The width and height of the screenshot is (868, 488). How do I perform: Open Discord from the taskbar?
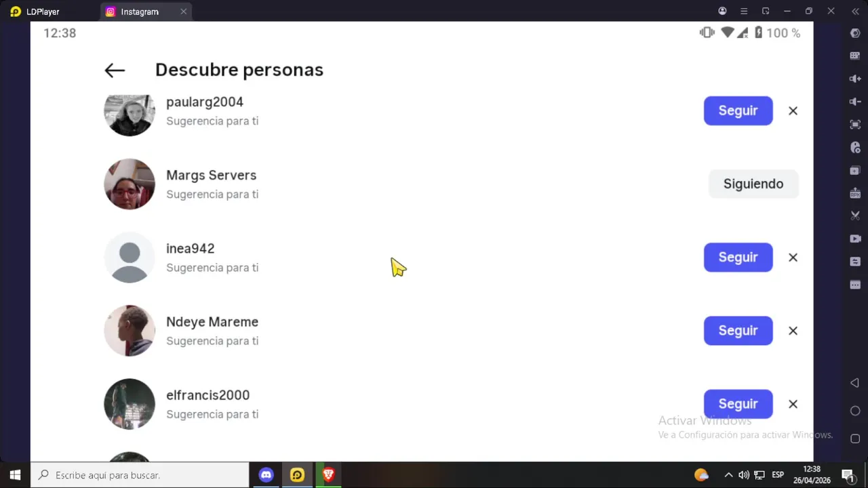266,475
